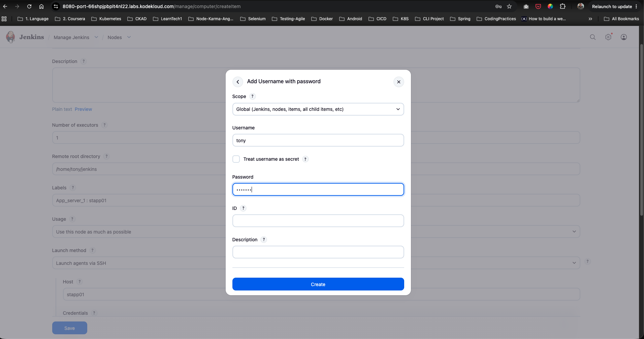Click the Nodes breadcrumb link
Image resolution: width=644 pixels, height=339 pixels.
(x=115, y=37)
